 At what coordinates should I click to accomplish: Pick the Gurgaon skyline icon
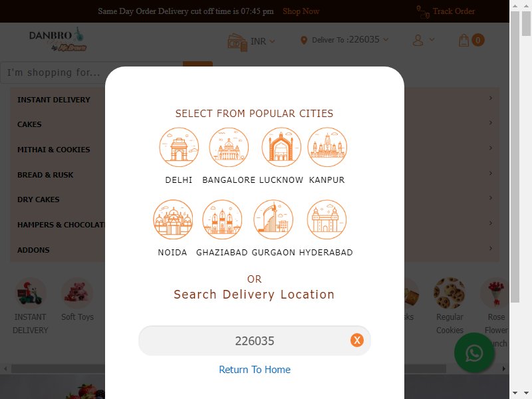coord(273,219)
